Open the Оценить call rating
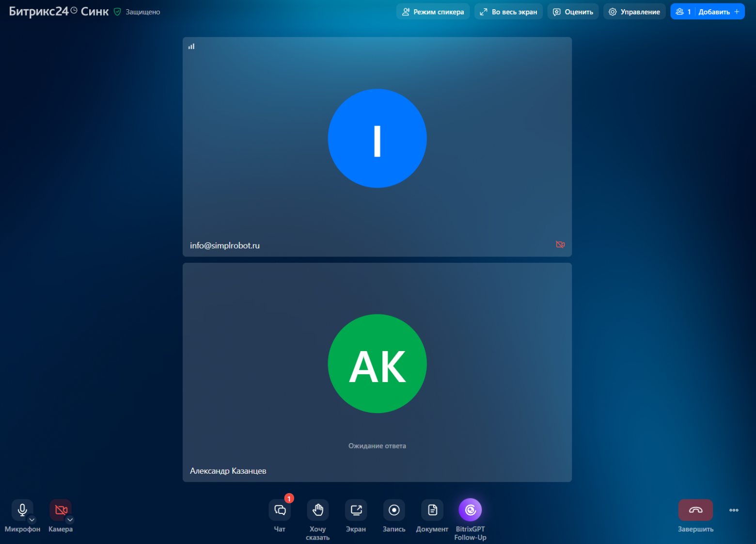This screenshot has width=756, height=544. pyautogui.click(x=573, y=12)
